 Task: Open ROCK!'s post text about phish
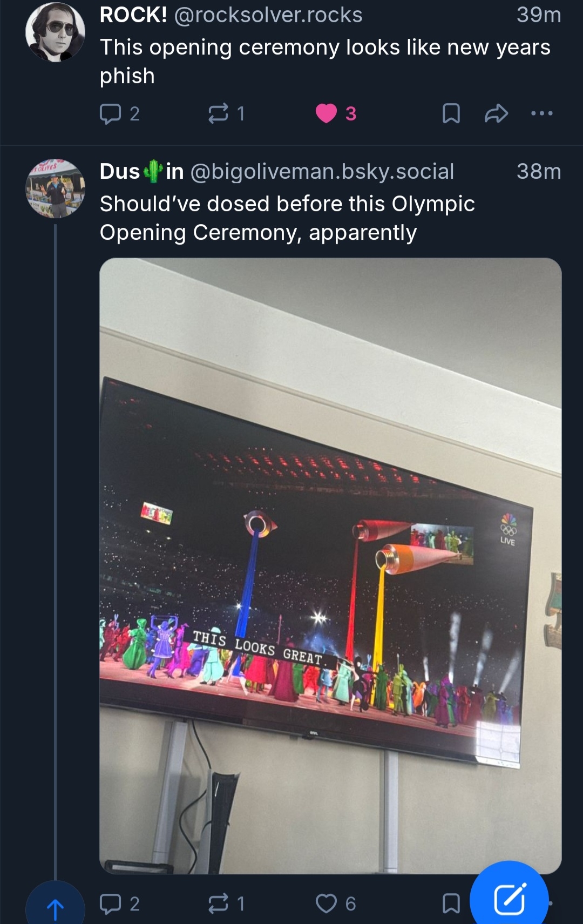point(324,62)
